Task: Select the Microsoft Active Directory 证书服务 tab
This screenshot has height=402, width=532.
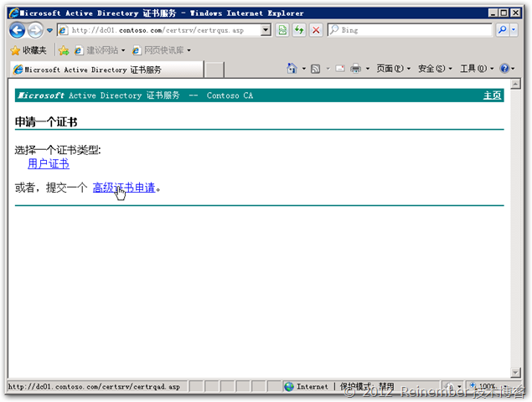Action: (x=106, y=70)
